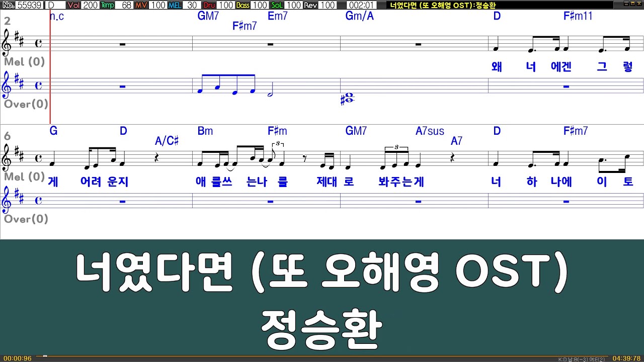
Task: Click the lyric 에겐
Action: coord(561,67)
